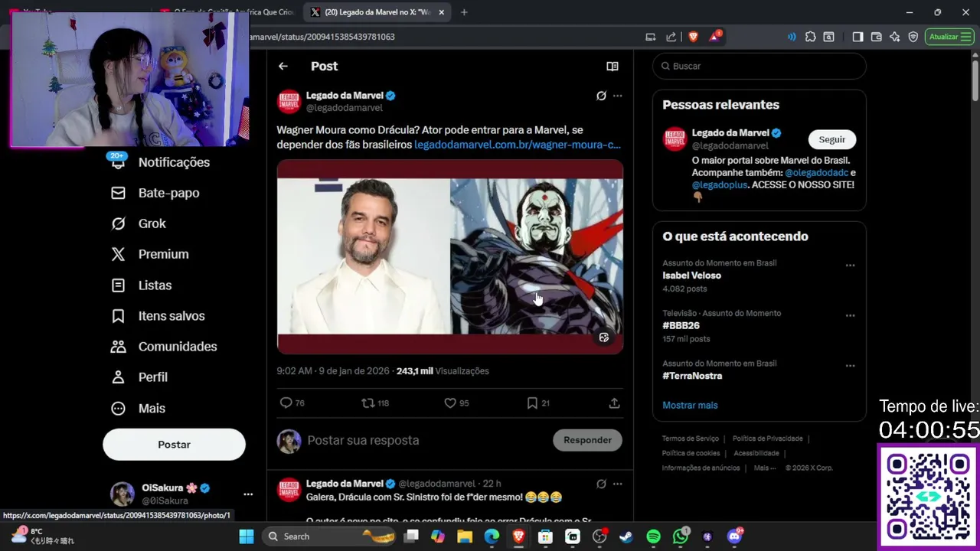Open the @legadoplus mention link
Image resolution: width=980 pixels, height=551 pixels.
(x=720, y=185)
